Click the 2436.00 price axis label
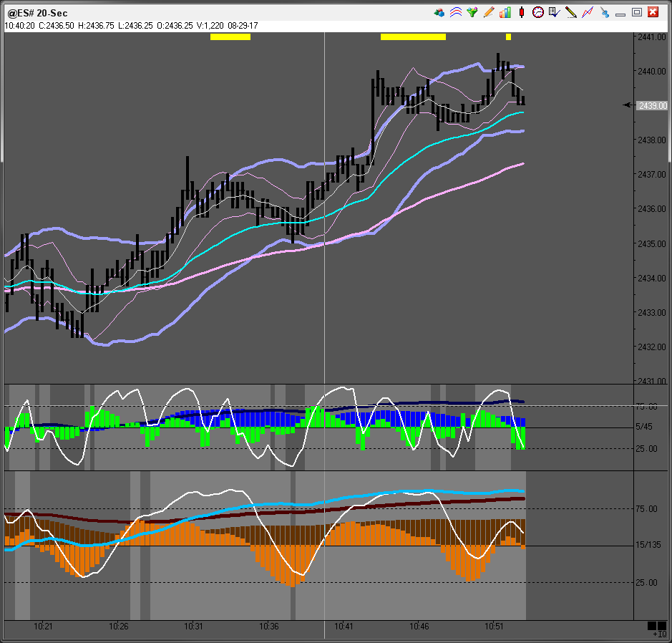 (652, 209)
